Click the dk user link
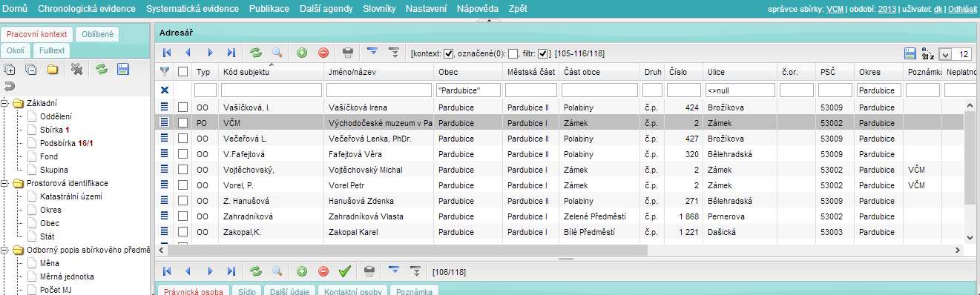980x295 pixels. 938,9
